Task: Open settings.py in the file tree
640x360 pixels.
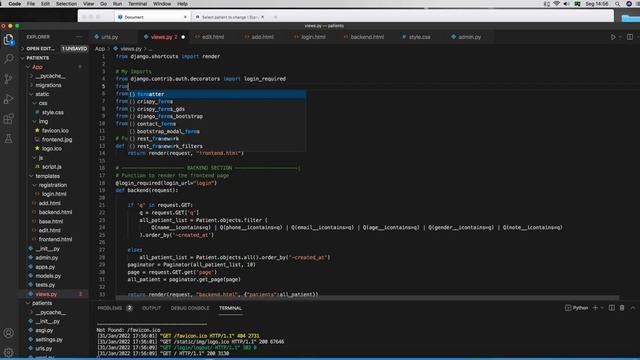Action: point(49,340)
